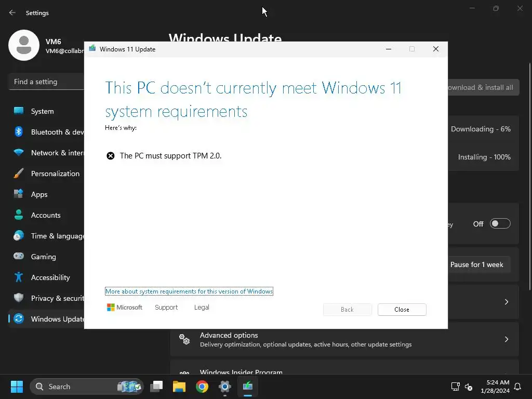The height and width of the screenshot is (399, 532).
Task: Go back using Settings back arrow
Action: point(12,12)
